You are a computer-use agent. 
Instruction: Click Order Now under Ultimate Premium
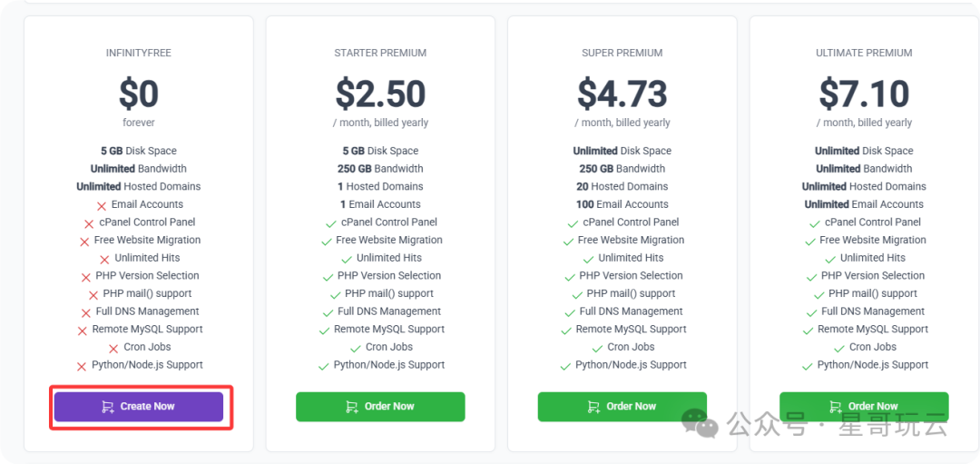pos(864,407)
